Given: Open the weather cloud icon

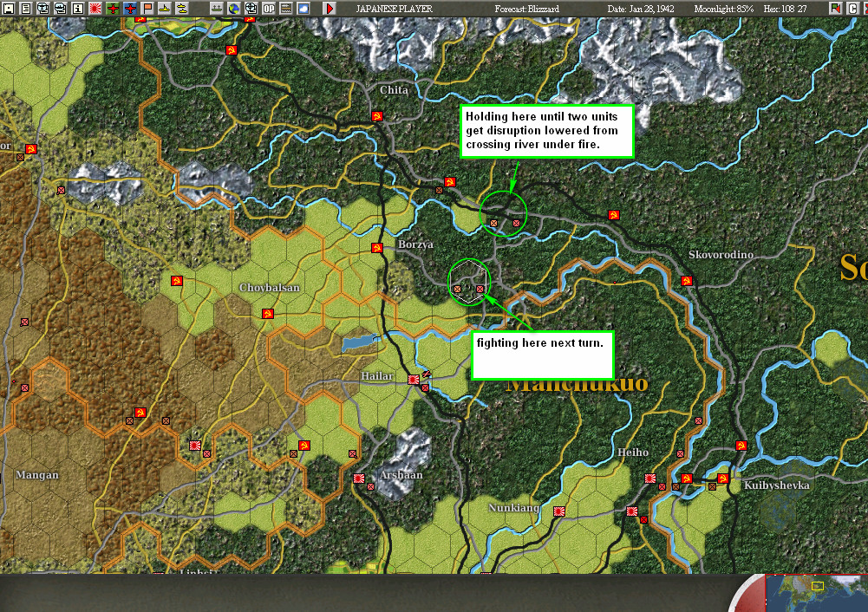Looking at the screenshot, I should coord(303,9).
